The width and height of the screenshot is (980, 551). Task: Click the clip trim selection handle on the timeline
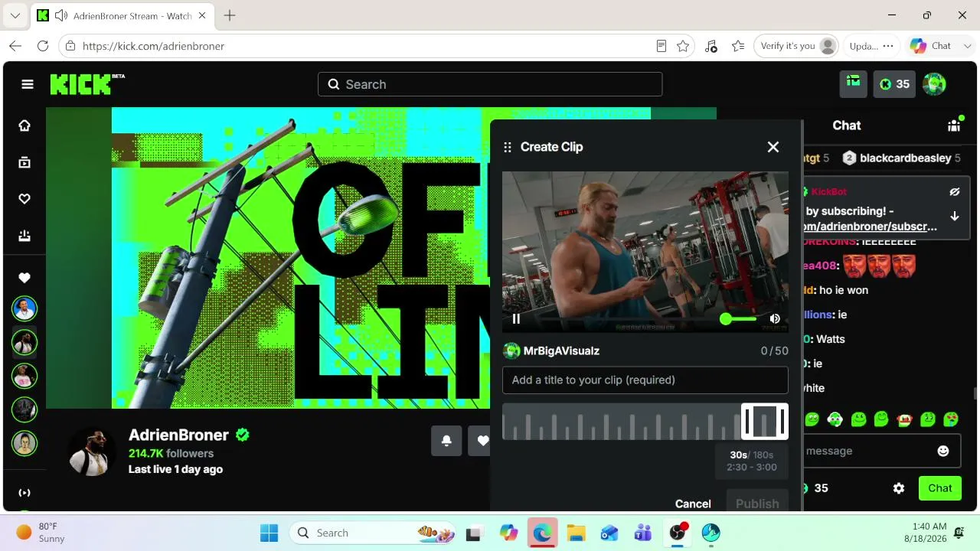tap(765, 422)
